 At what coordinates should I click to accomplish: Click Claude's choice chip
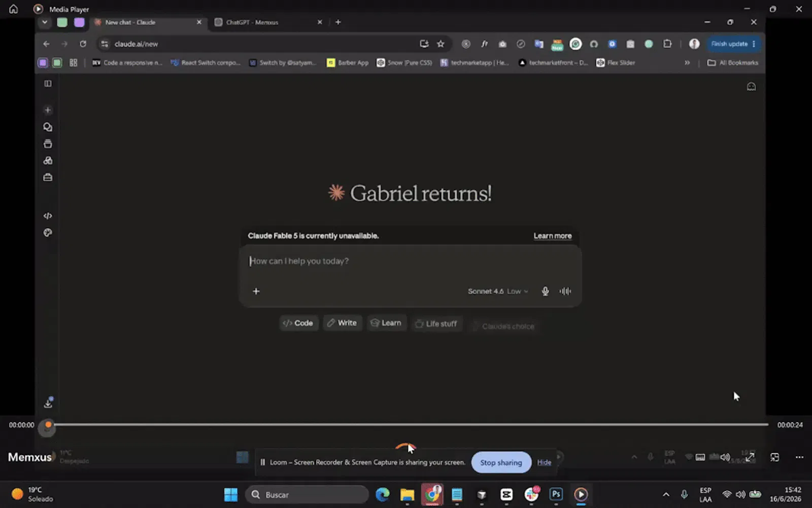pyautogui.click(x=503, y=326)
